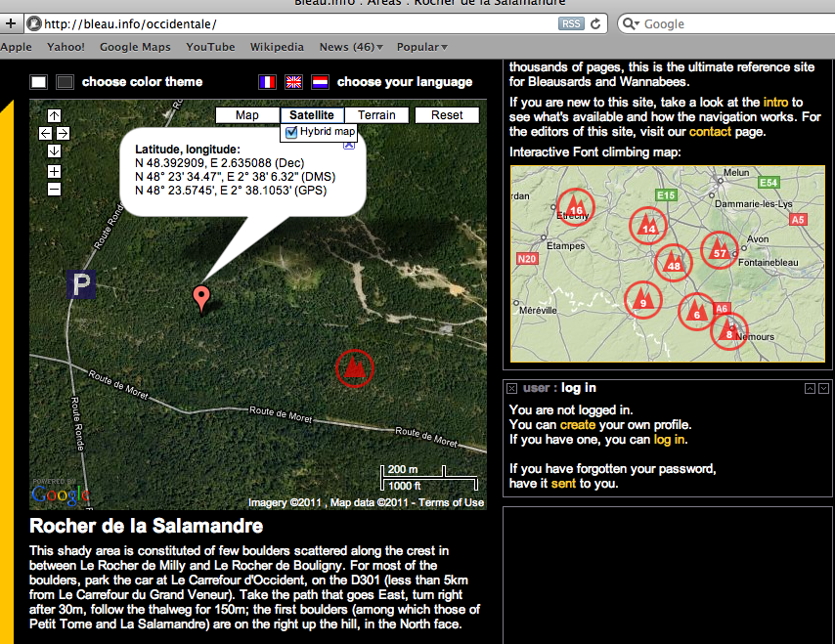
Task: Open Google Maps bookmark
Action: [x=135, y=47]
